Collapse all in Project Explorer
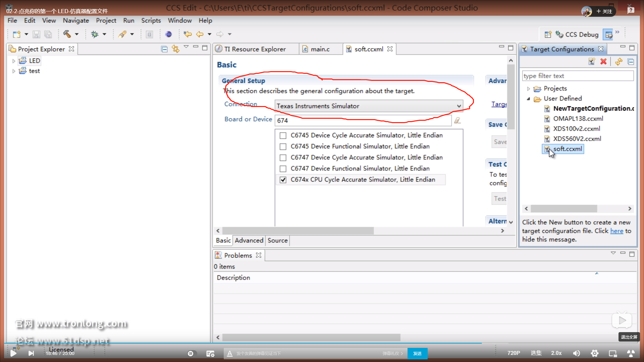Screen dimensions: 644x362 click(164, 49)
